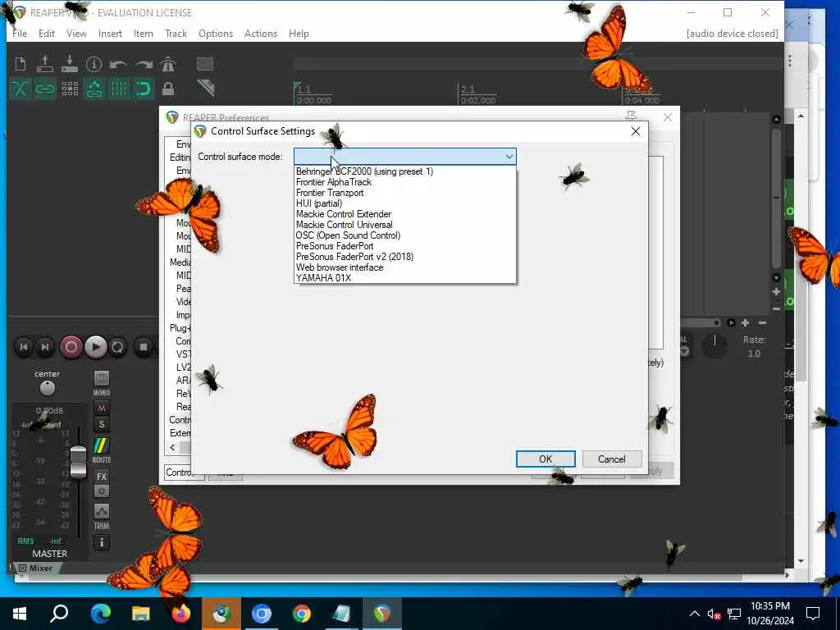Toggle envelope points move icon
This screenshot has width=840, height=630.
pos(94,89)
